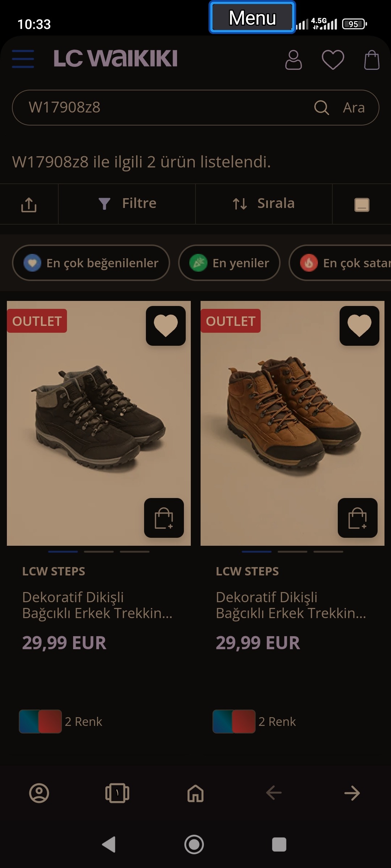Open the user account icon in header

tap(293, 60)
